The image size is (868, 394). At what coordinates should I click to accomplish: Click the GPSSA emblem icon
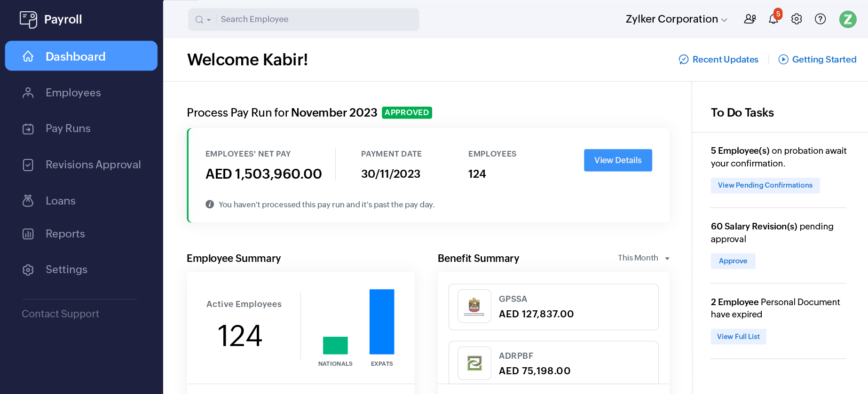[474, 307]
